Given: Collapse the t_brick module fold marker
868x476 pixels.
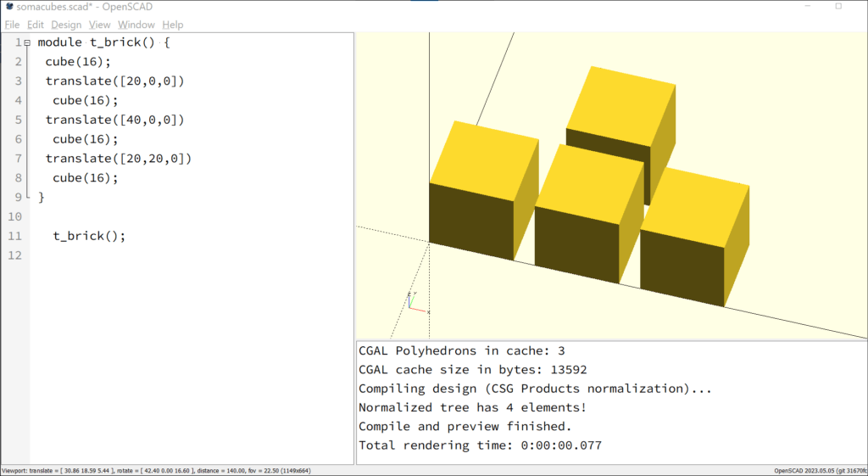Looking at the screenshot, I should 27,42.
